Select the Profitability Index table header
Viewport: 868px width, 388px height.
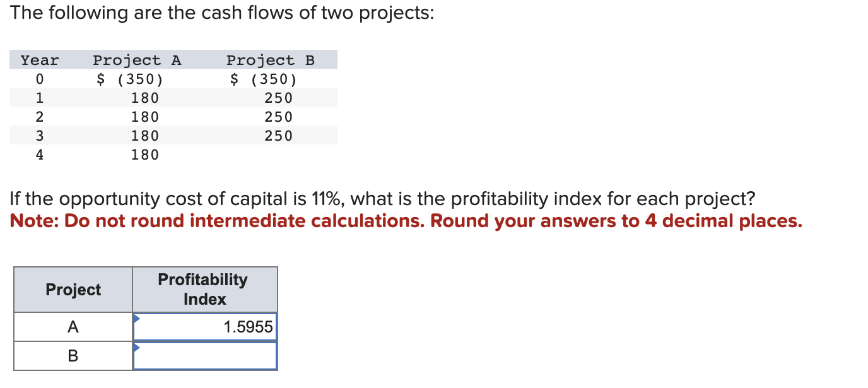click(x=204, y=289)
